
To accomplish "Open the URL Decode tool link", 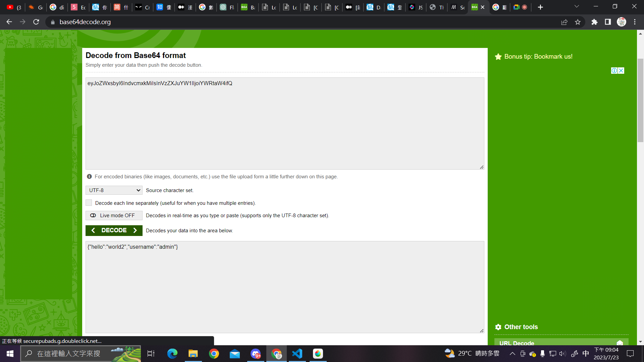I will point(517,343).
